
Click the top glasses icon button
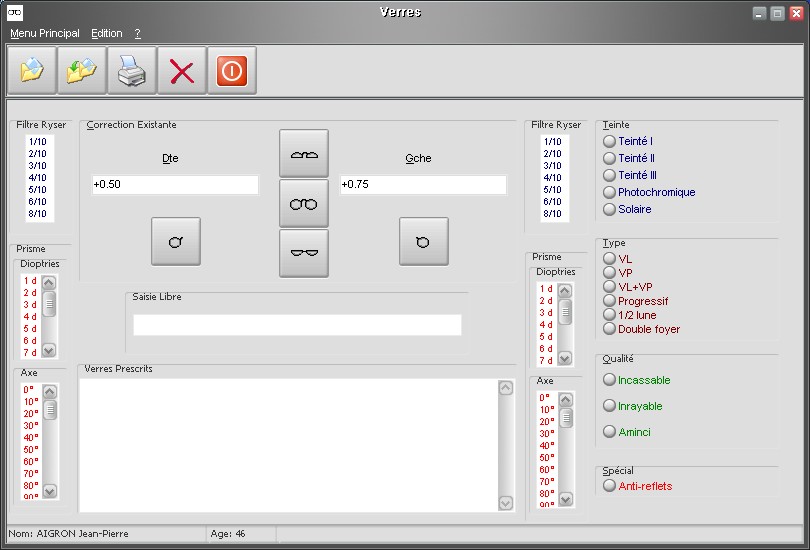[304, 153]
